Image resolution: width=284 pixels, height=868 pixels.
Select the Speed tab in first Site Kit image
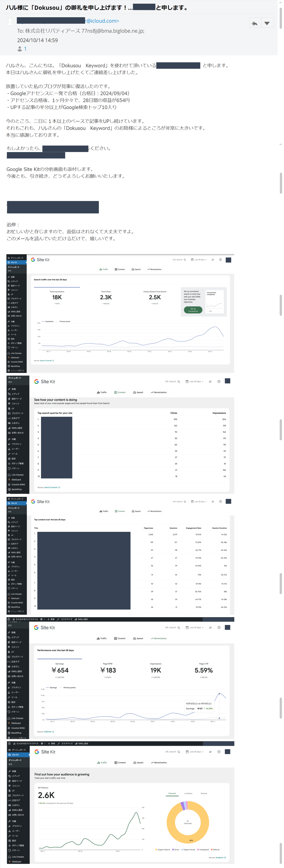(x=136, y=269)
